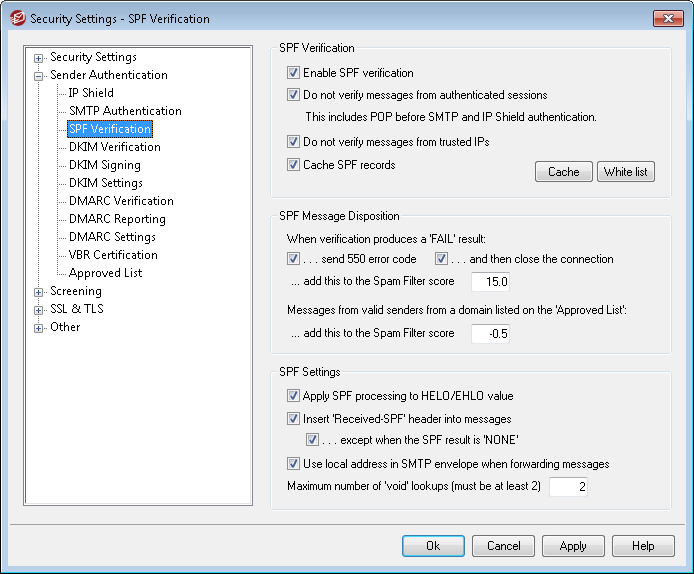Toggle send 550 error code checkbox
The height and width of the screenshot is (574, 694).
point(293,259)
